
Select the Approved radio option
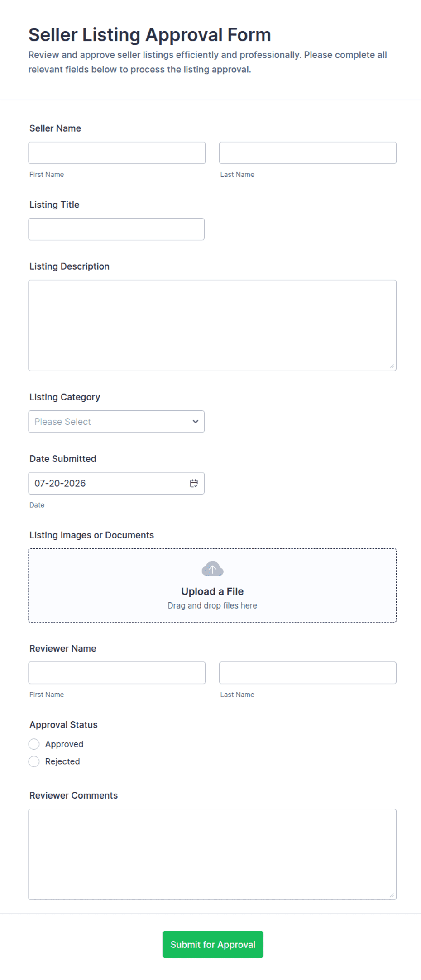(x=34, y=744)
